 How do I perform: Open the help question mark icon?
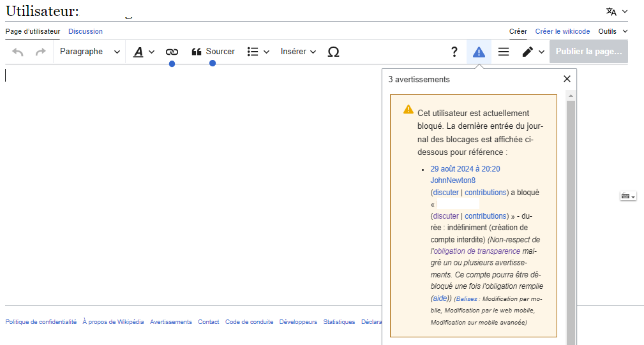pyautogui.click(x=454, y=52)
